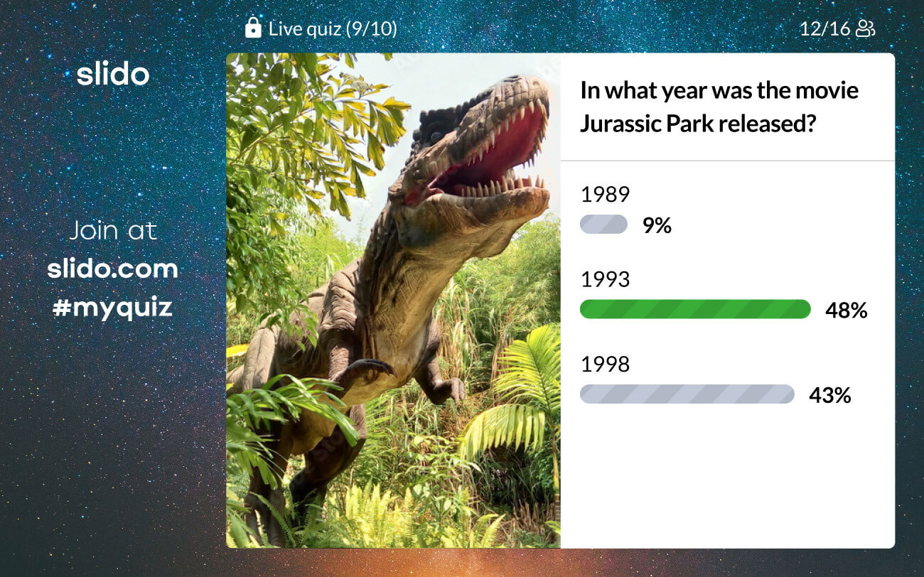The width and height of the screenshot is (924, 577).
Task: Click the 43% result value
Action: coord(829,395)
